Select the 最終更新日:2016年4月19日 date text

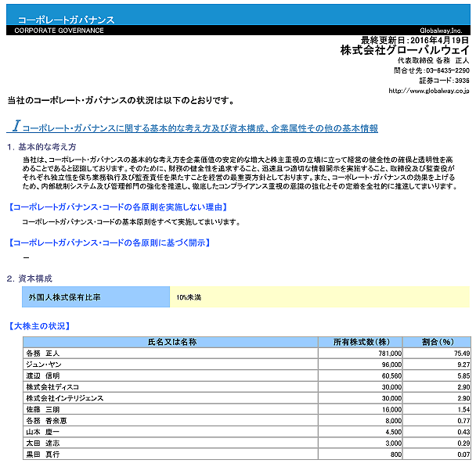[415, 40]
